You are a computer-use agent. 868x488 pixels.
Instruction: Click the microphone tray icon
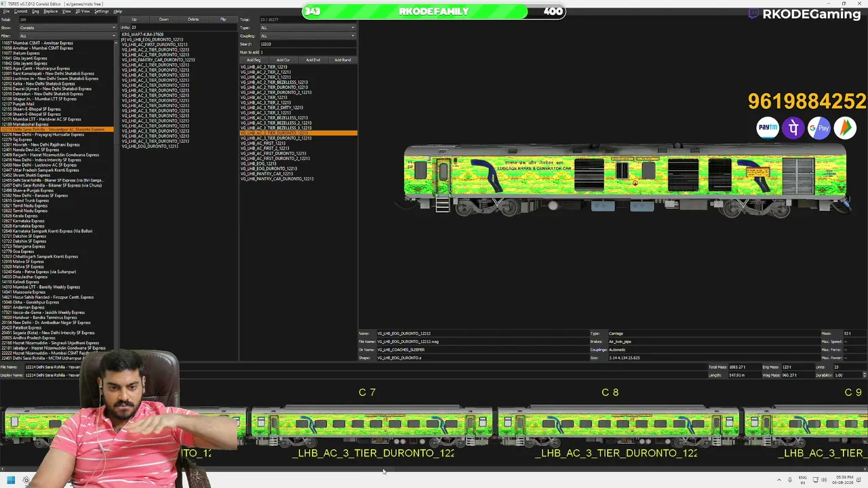791,481
